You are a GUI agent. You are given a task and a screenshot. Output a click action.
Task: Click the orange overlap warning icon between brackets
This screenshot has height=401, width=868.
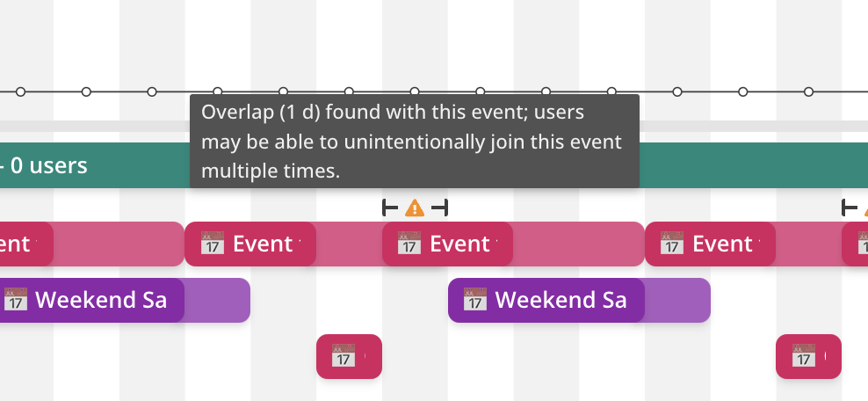pyautogui.click(x=415, y=208)
